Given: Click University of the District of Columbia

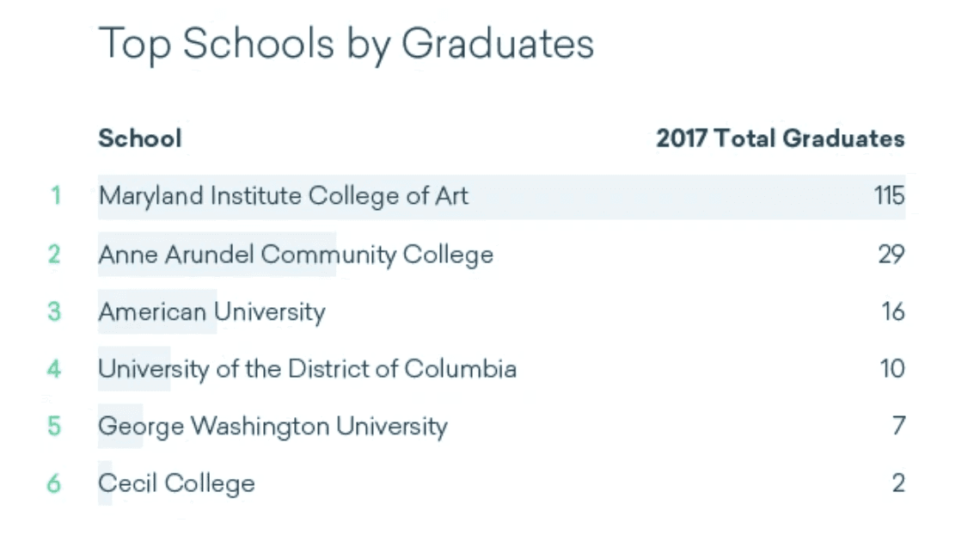Looking at the screenshot, I should [308, 369].
